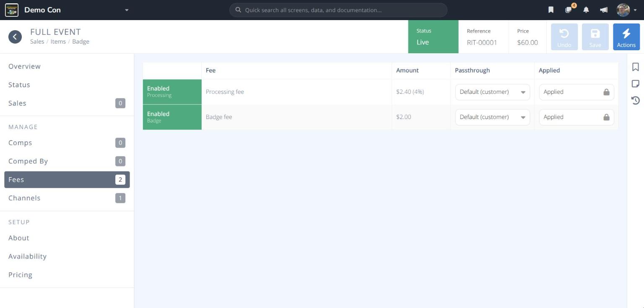Open the Pricing setup page
This screenshot has height=308, width=644.
click(x=67, y=274)
